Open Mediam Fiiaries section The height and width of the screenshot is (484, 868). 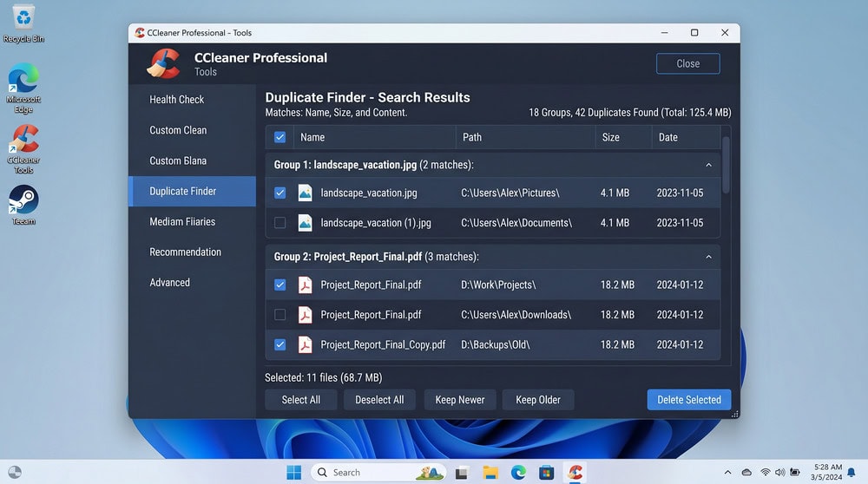pyautogui.click(x=192, y=222)
